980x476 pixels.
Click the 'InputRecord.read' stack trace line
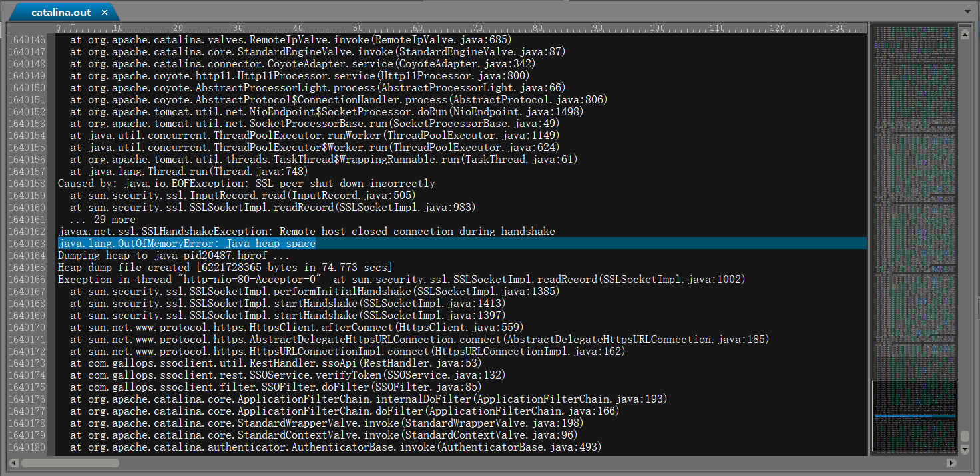point(242,196)
